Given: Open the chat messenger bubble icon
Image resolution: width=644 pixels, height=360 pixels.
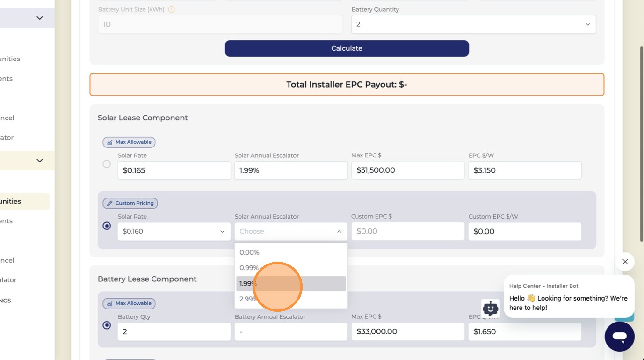Looking at the screenshot, I should coord(619,336).
